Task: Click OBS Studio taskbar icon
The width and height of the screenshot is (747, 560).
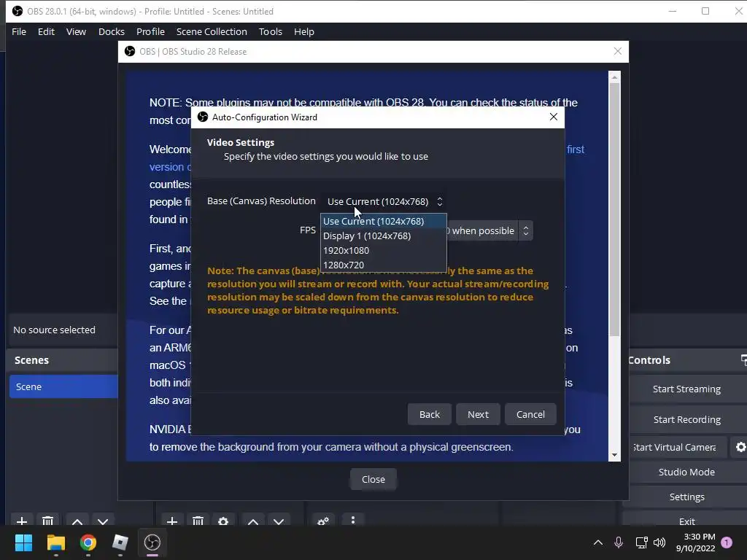Action: [152, 542]
